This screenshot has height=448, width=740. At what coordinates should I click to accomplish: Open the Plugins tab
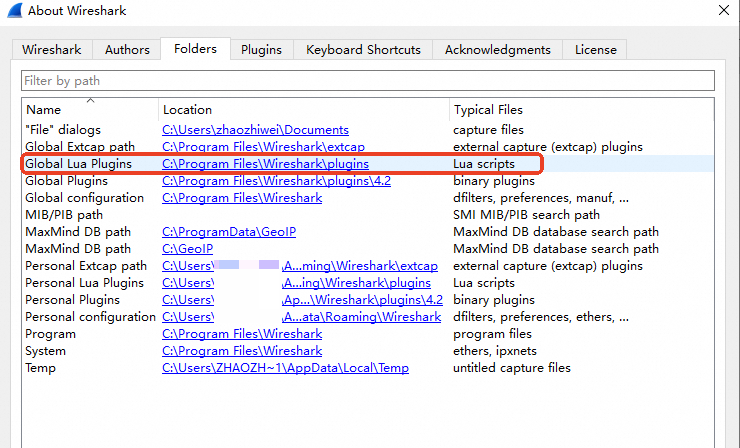tap(261, 50)
